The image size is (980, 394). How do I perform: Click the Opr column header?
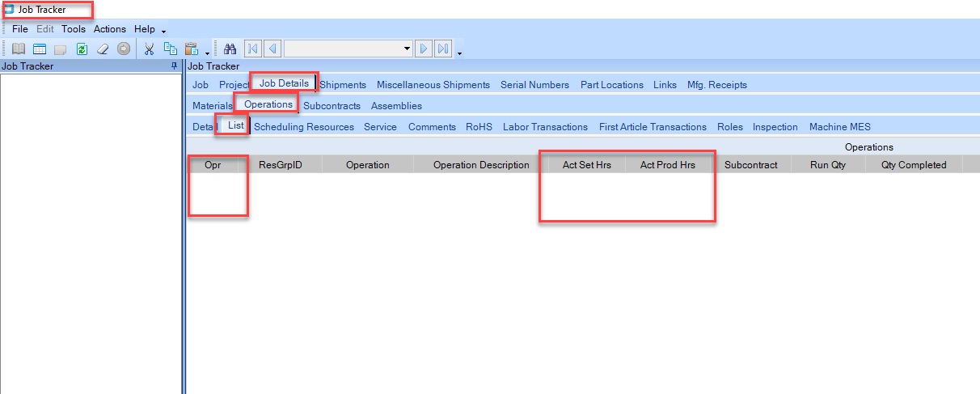coord(213,165)
